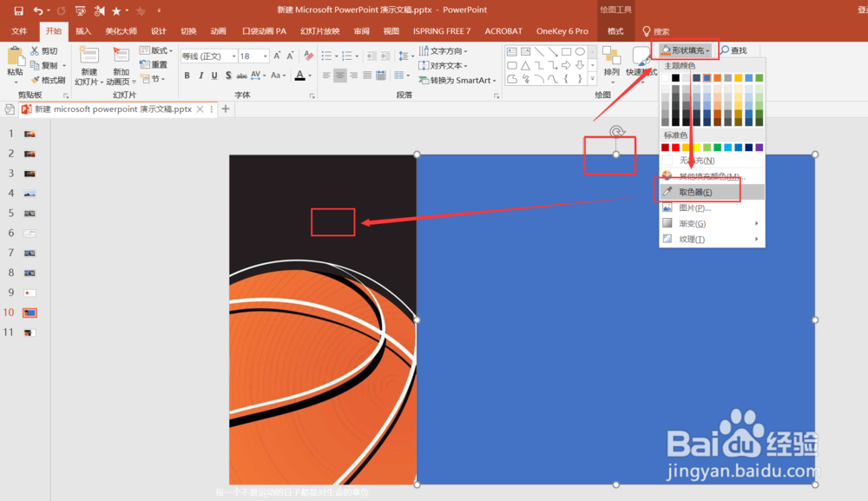Pick purple standard color swatch
The width and height of the screenshot is (868, 501).
coord(759,148)
